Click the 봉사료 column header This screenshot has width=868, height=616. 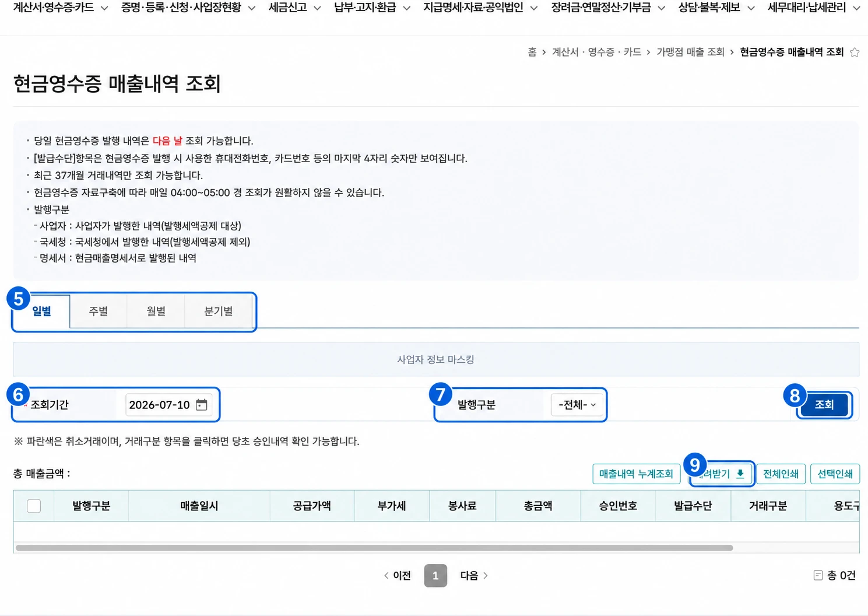tap(462, 506)
